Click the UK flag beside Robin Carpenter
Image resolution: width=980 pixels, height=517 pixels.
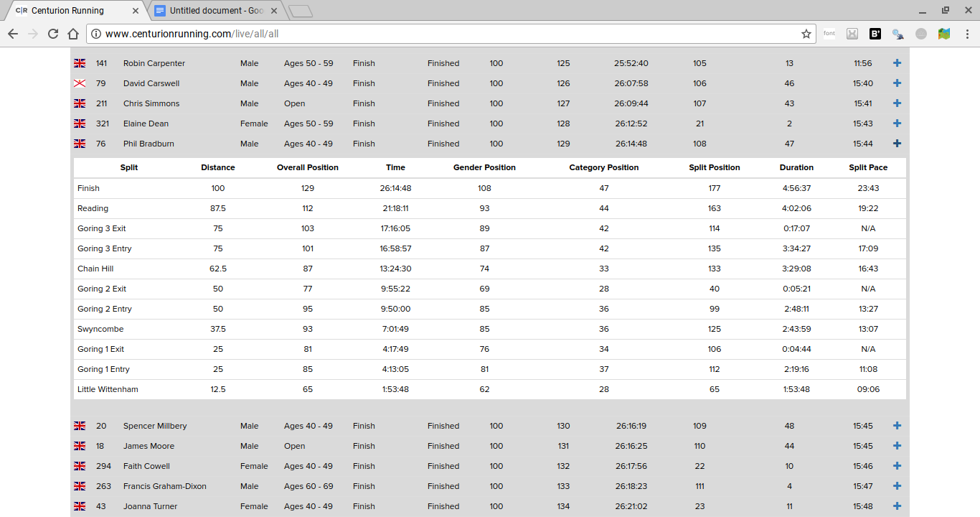tap(80, 63)
